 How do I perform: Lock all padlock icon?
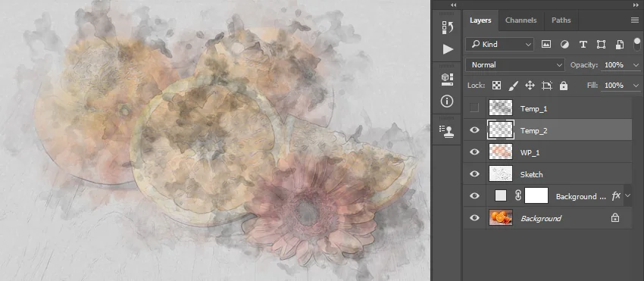(564, 86)
